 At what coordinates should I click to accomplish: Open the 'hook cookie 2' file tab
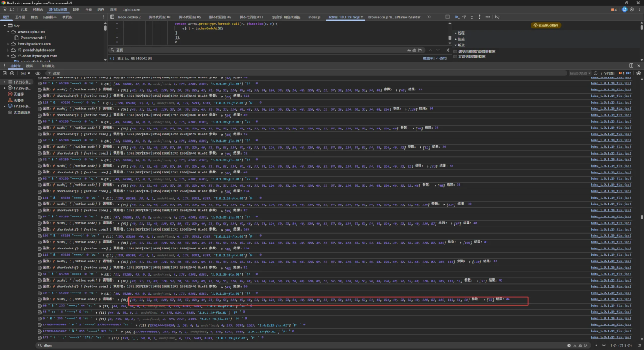[130, 17]
